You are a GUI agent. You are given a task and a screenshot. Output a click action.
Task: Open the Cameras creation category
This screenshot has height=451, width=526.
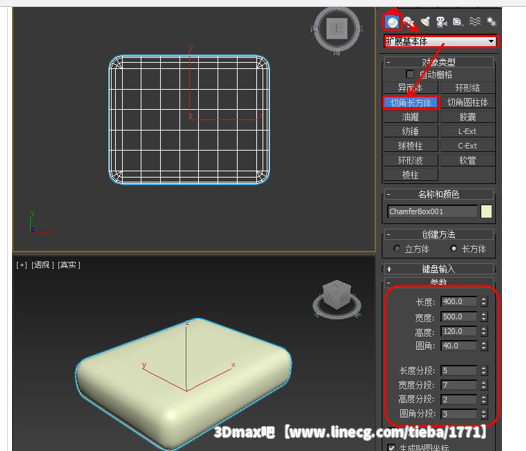[441, 22]
